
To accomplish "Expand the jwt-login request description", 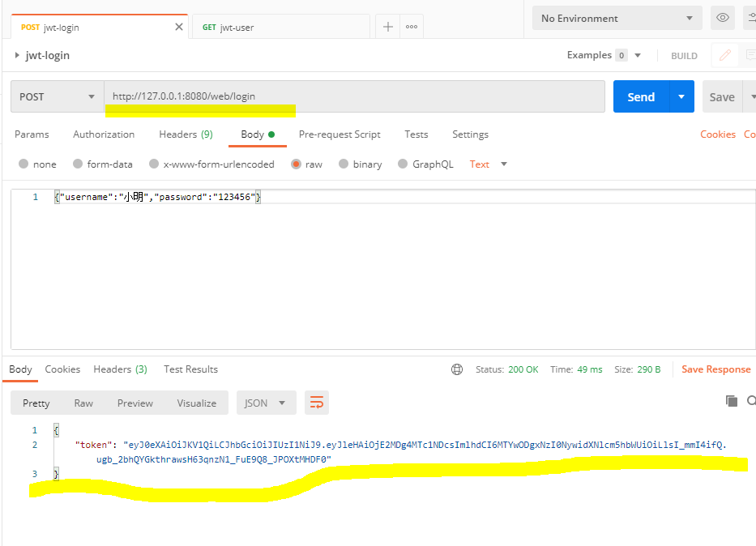I will tap(17, 55).
